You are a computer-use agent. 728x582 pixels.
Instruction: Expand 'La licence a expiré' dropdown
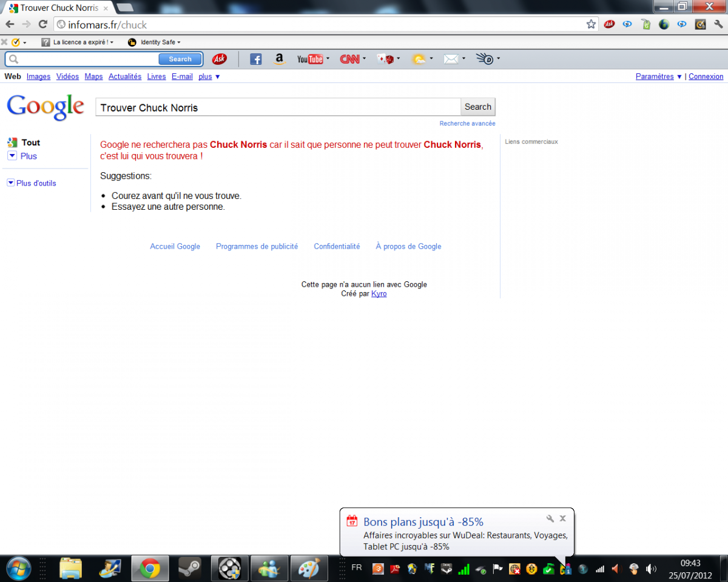(112, 42)
